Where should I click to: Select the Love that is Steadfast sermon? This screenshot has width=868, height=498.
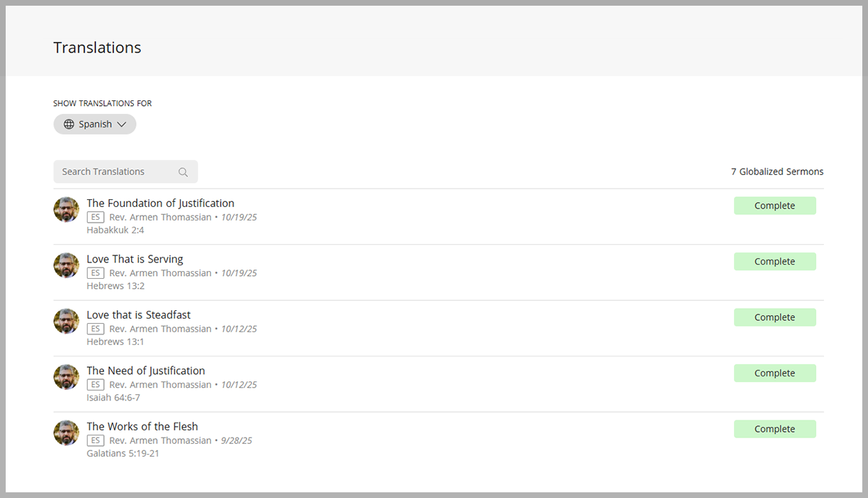point(138,315)
